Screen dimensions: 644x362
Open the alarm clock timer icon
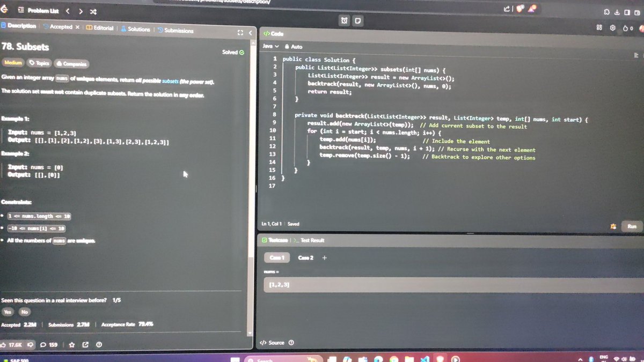pos(345,21)
